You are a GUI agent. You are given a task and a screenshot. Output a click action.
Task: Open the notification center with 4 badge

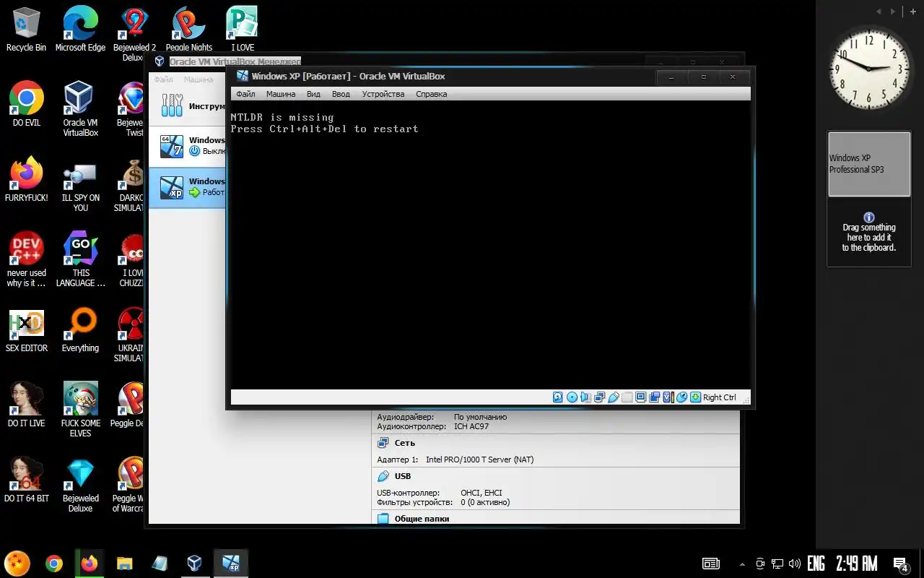click(x=900, y=564)
